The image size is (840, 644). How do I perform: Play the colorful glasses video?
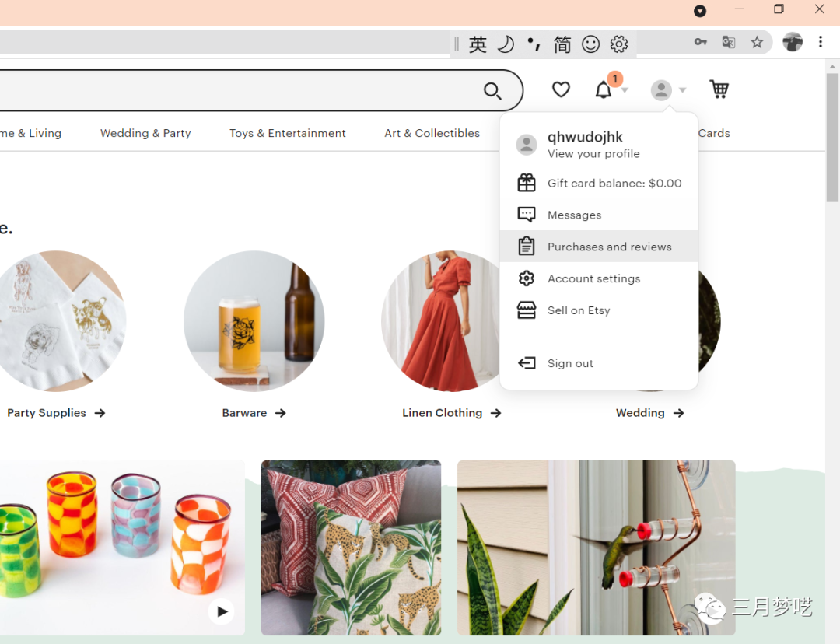[x=222, y=611]
